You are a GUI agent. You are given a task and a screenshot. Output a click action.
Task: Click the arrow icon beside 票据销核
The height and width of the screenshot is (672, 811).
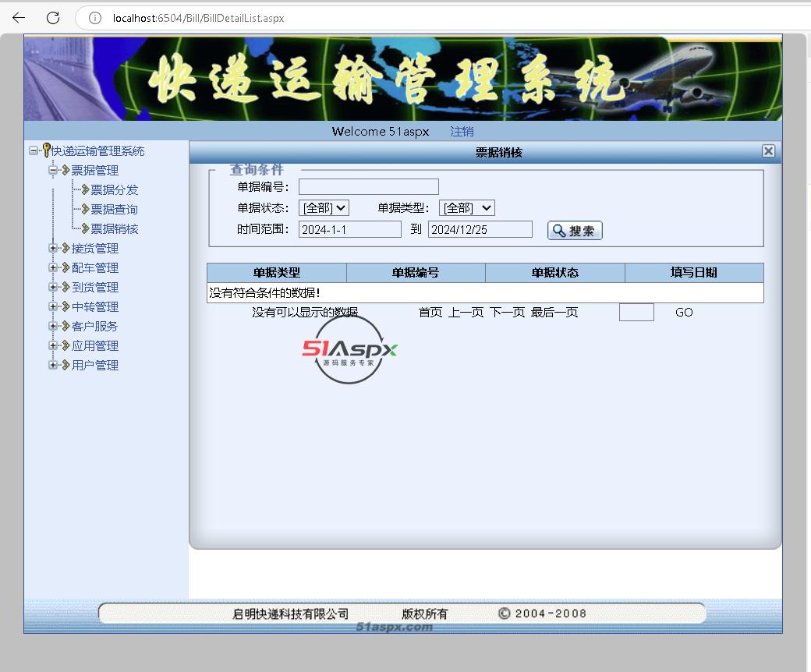(85, 229)
